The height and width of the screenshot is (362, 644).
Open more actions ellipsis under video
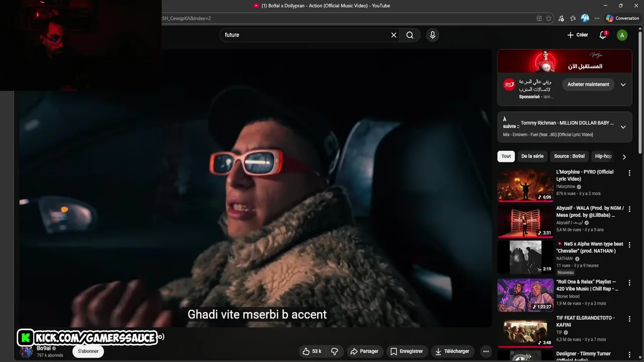pyautogui.click(x=486, y=351)
